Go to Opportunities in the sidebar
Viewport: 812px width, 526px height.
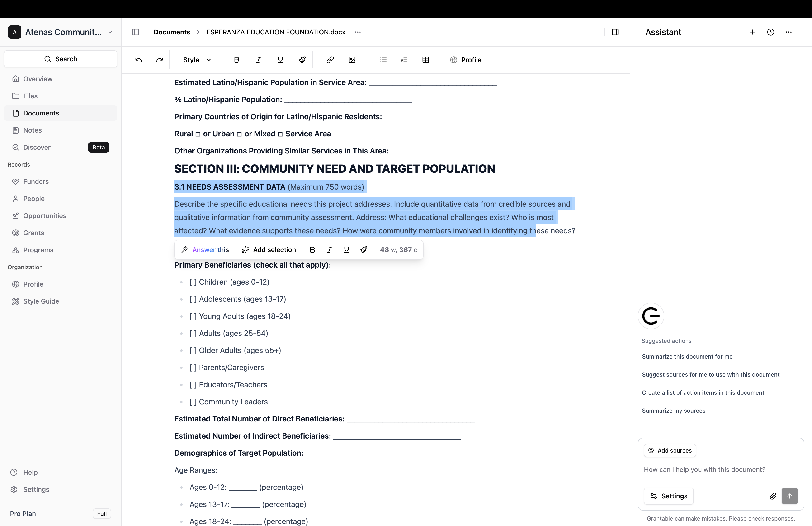(x=45, y=215)
